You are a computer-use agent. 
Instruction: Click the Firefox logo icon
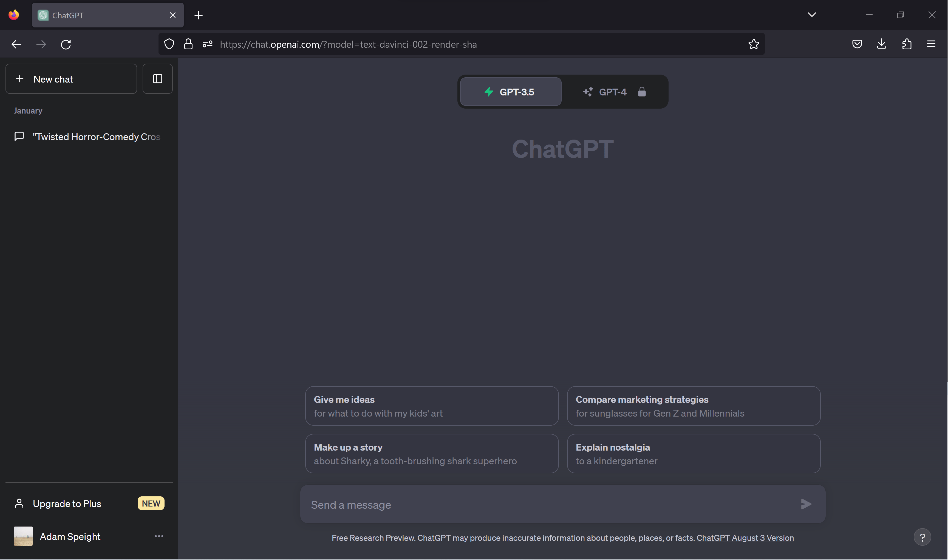(x=14, y=15)
